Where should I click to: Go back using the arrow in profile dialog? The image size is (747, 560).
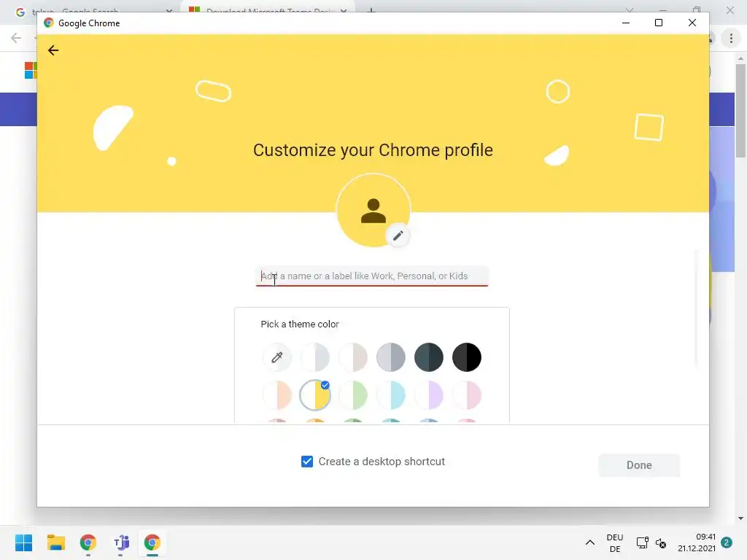pyautogui.click(x=53, y=50)
